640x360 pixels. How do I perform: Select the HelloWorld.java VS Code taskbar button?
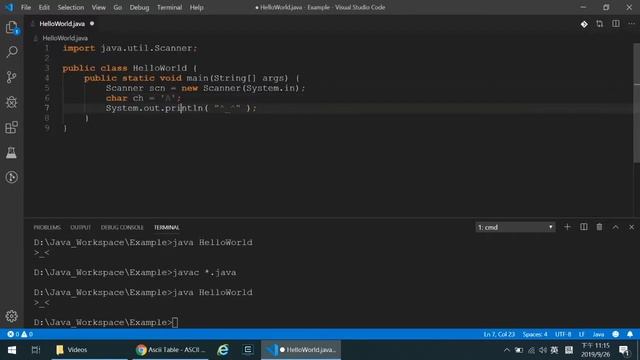tap(301, 350)
